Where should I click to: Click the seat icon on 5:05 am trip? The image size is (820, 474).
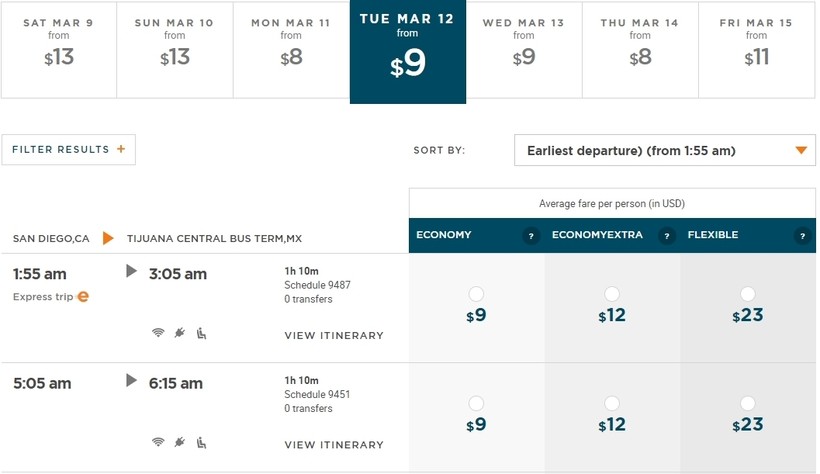pos(201,442)
